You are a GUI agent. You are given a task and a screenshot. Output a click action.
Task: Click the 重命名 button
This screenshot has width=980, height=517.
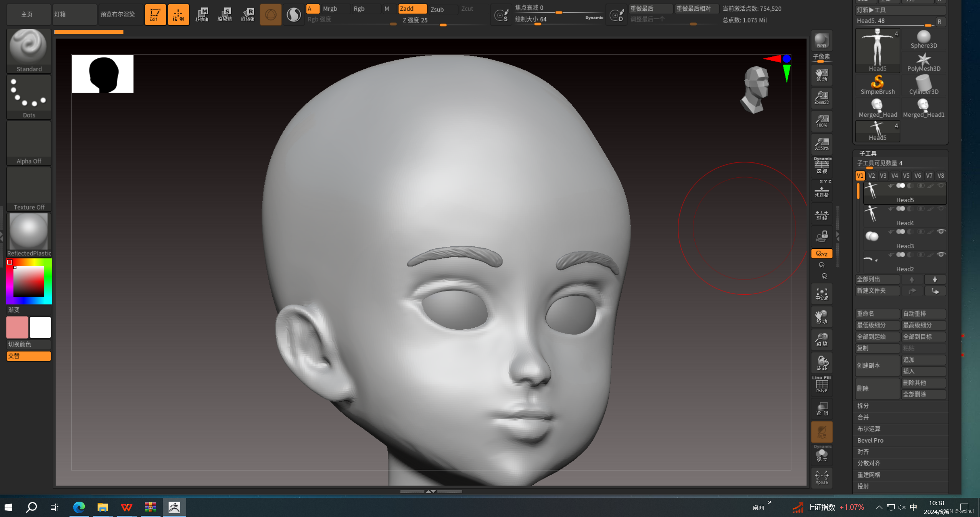[877, 314]
